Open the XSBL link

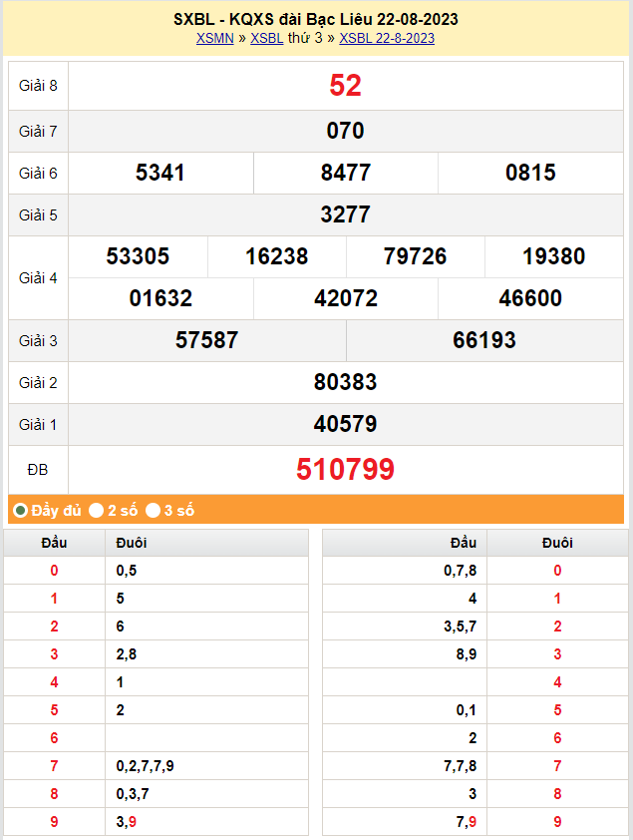(x=266, y=38)
